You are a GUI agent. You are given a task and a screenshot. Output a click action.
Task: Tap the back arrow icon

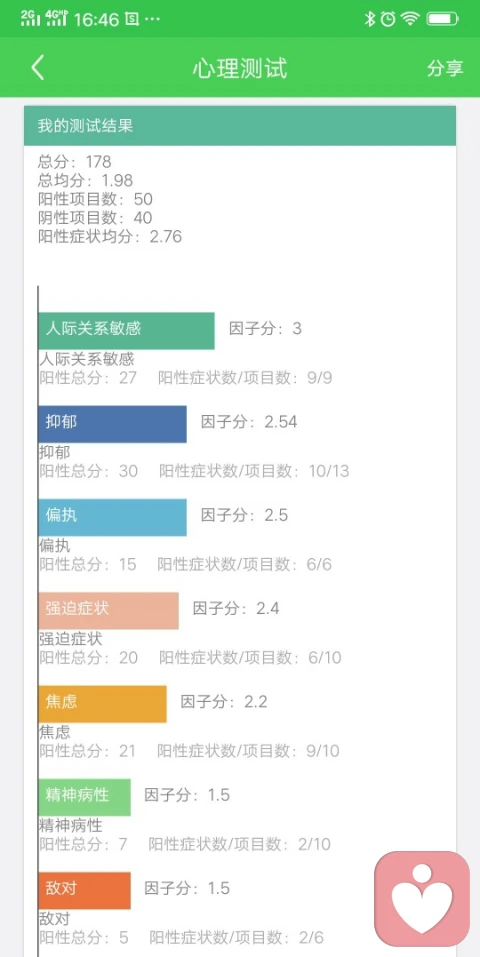(x=38, y=68)
